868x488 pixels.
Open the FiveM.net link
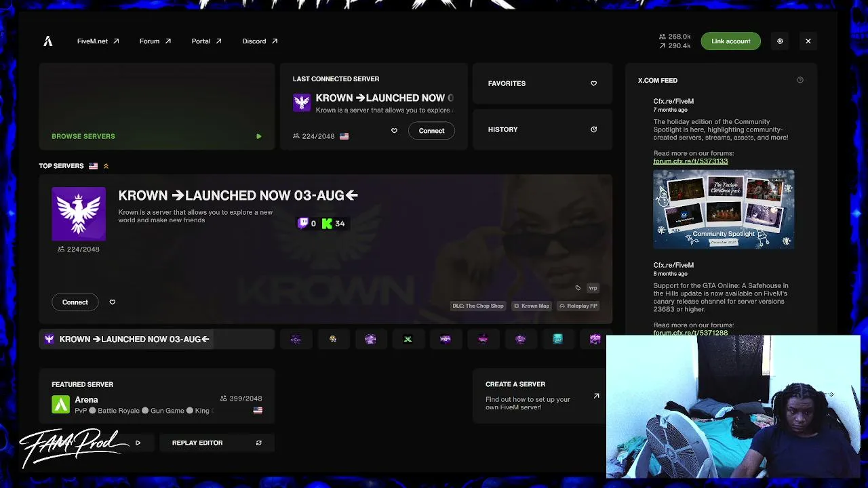[x=98, y=41]
